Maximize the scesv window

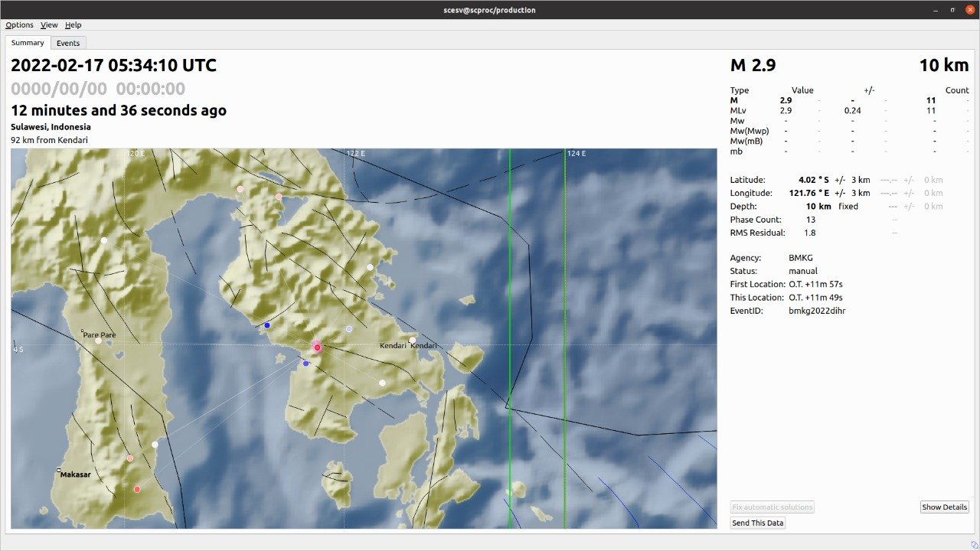(952, 10)
